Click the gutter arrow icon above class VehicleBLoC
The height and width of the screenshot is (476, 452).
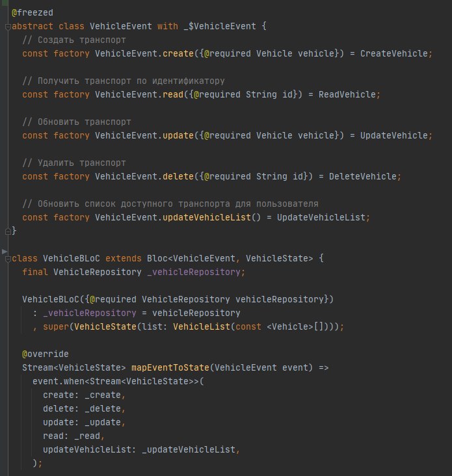click(x=5, y=252)
